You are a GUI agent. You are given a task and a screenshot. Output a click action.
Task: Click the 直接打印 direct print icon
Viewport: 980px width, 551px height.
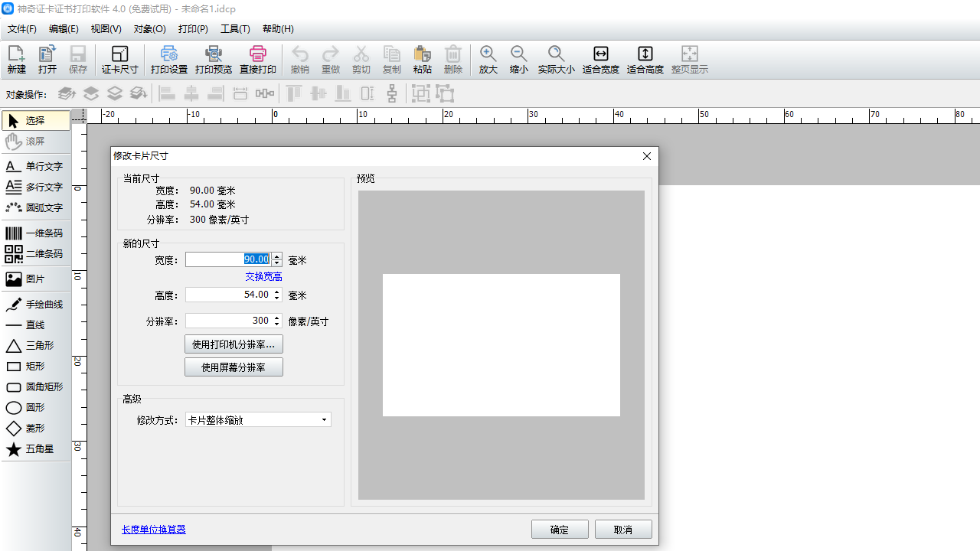click(257, 59)
